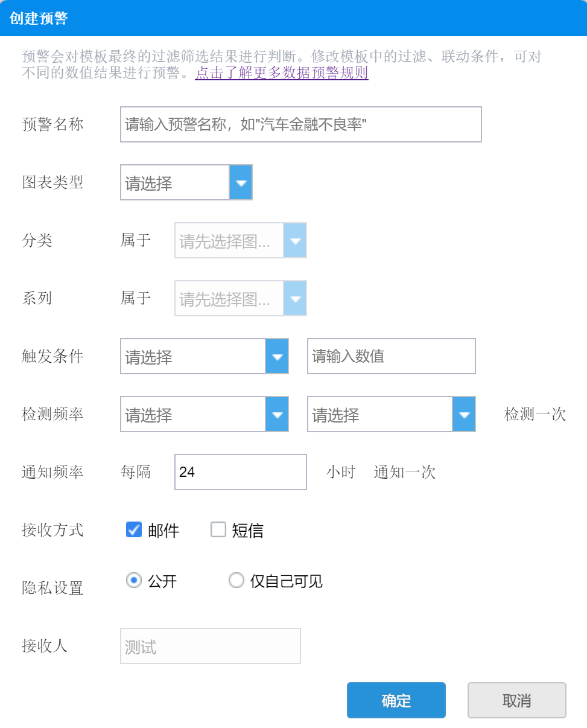587x728 pixels.
Task: Click the 分类 请先选择图 select box
Action: pyautogui.click(x=229, y=240)
